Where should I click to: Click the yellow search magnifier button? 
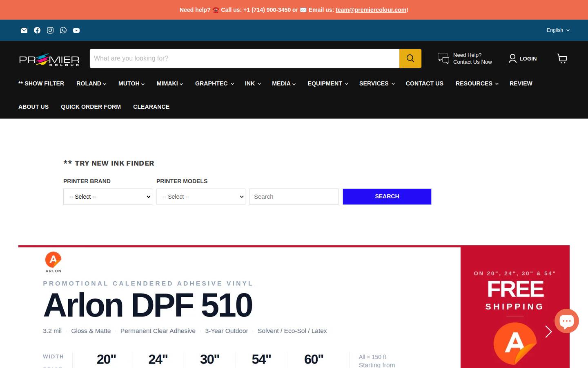(410, 58)
